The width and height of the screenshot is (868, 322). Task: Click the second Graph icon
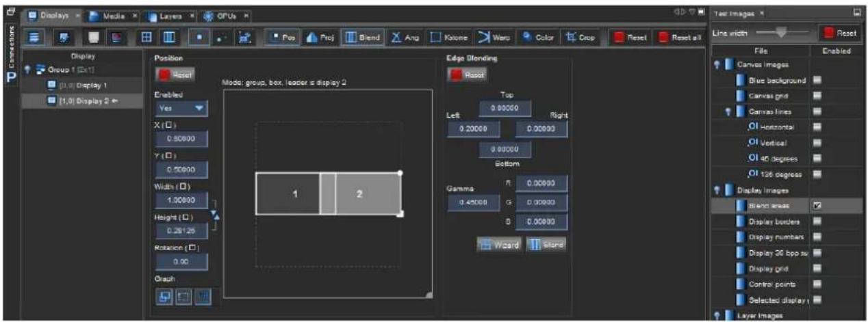coord(183,296)
